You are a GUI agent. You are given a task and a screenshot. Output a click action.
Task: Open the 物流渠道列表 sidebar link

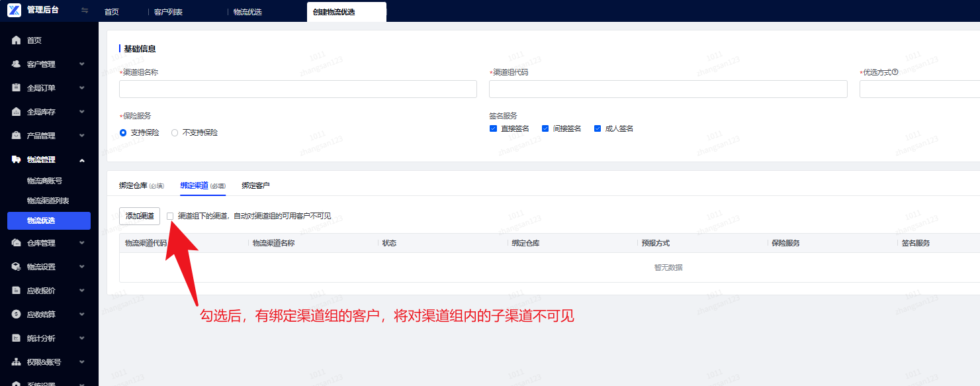point(48,201)
